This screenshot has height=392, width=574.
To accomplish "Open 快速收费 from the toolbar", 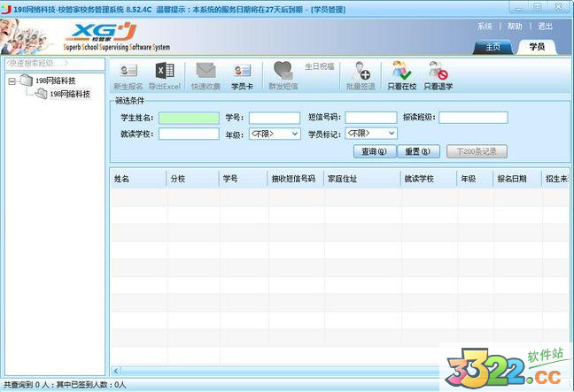I will click(206, 72).
